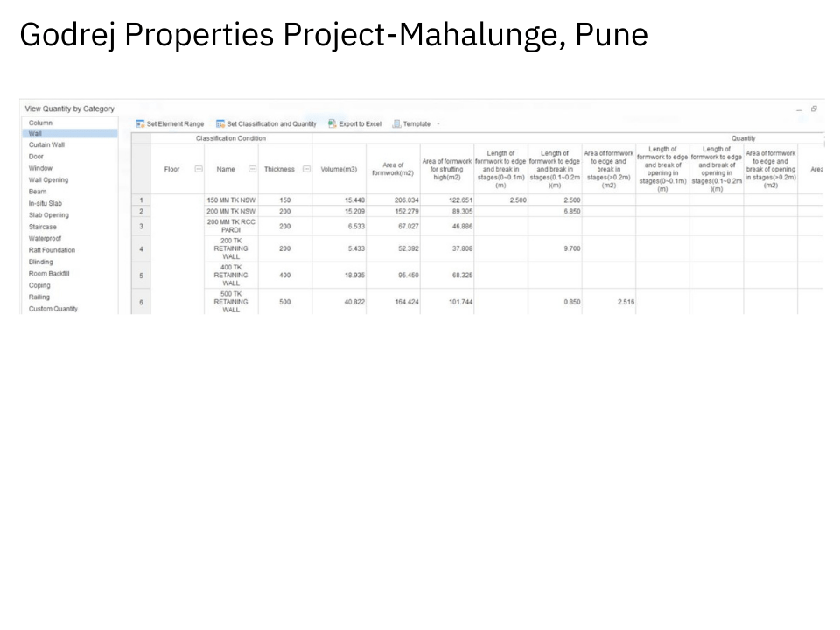This screenshot has width=840, height=630.
Task: Click the 200 MM TK RCC PARDI cell
Action: pyautogui.click(x=231, y=226)
